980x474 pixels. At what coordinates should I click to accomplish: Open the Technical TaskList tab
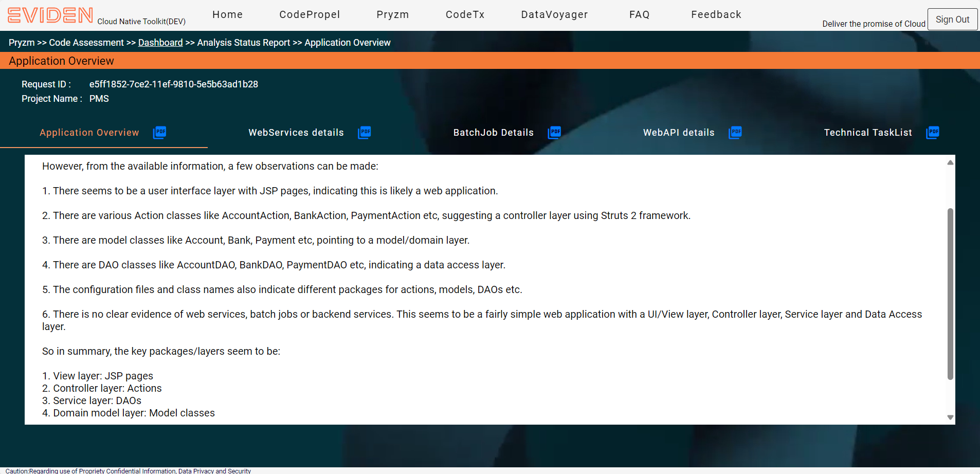tap(868, 133)
